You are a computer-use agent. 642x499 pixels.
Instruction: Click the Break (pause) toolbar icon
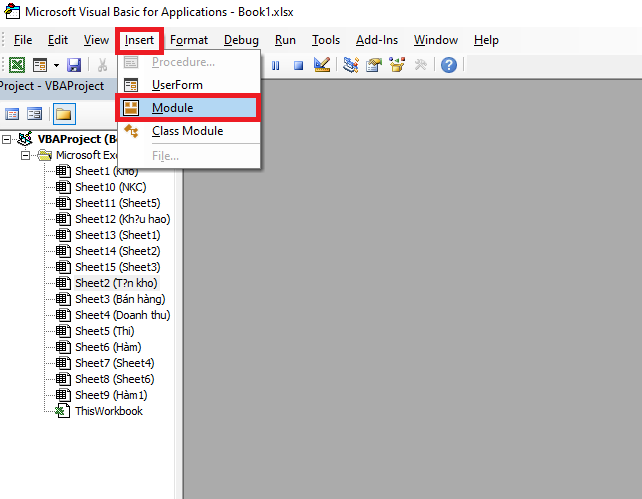276,65
